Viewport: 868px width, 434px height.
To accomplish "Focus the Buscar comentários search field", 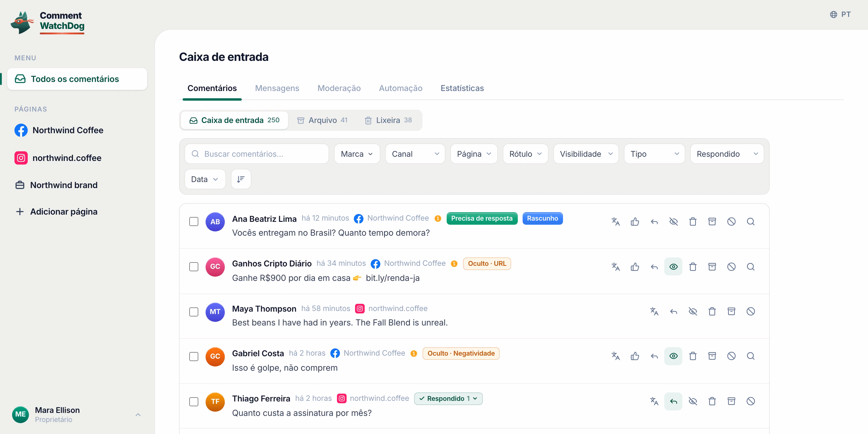I will (x=256, y=154).
